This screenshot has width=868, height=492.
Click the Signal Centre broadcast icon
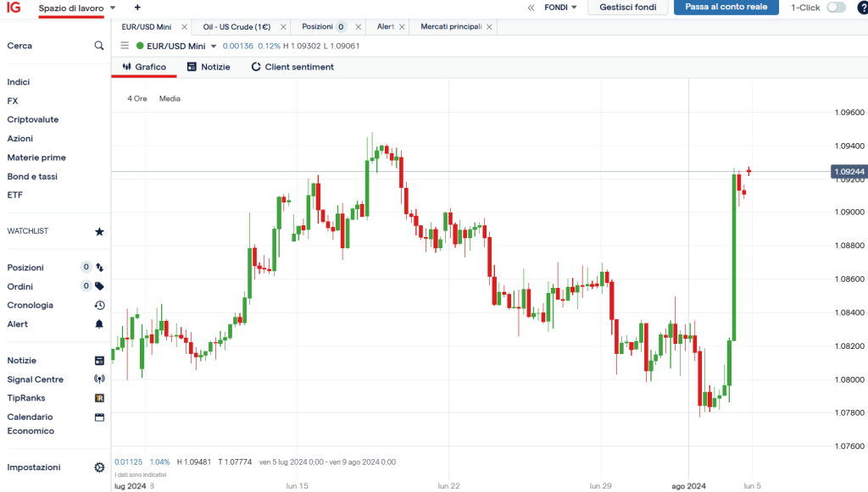(x=100, y=379)
